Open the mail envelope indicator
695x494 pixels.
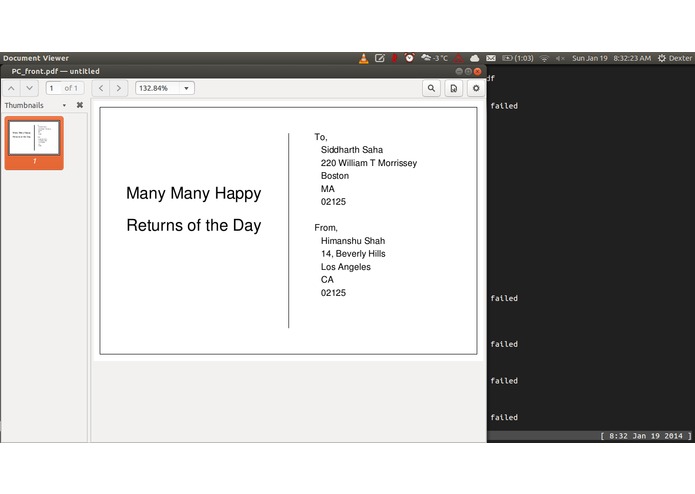point(491,58)
